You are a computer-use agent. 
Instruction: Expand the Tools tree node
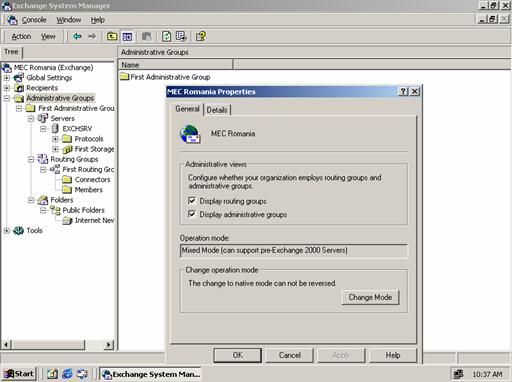coord(7,230)
